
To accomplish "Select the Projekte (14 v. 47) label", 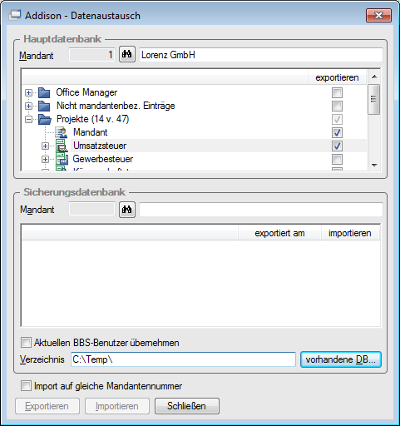I will 93,119.
